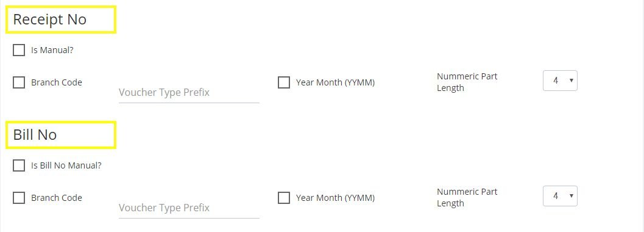
Task: Click Year Month (YYMM) label under Bill No
Action: tap(335, 198)
